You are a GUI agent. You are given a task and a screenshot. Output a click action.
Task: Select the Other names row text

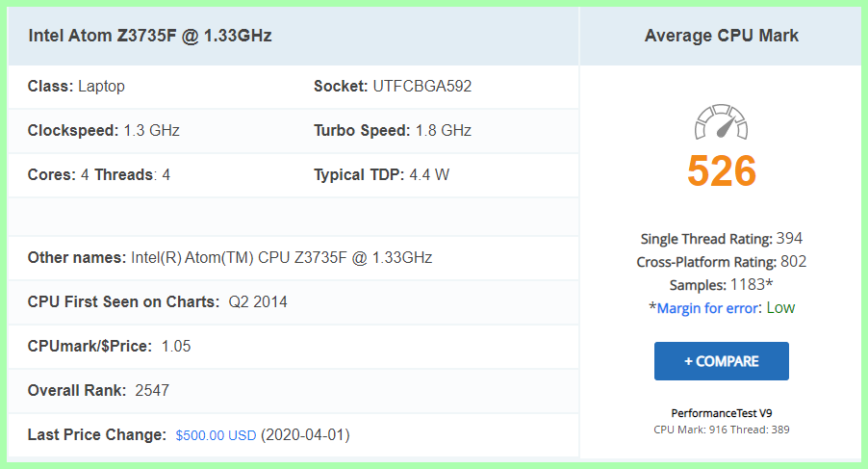(230, 258)
